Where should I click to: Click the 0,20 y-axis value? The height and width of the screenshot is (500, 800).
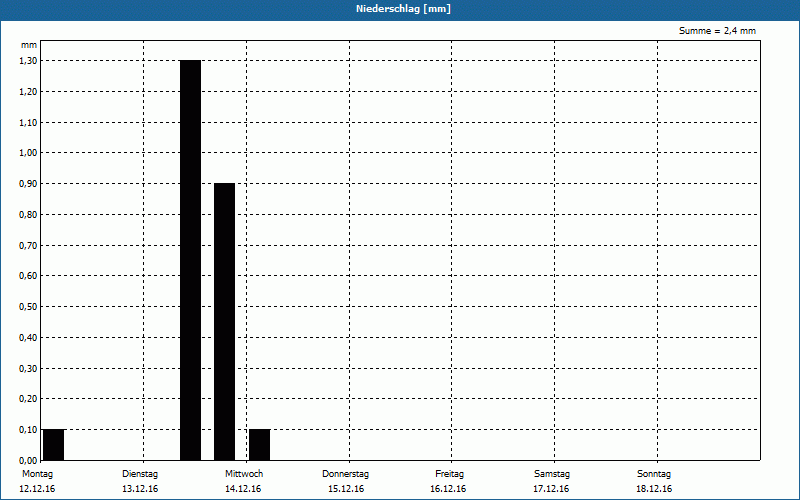coord(28,399)
